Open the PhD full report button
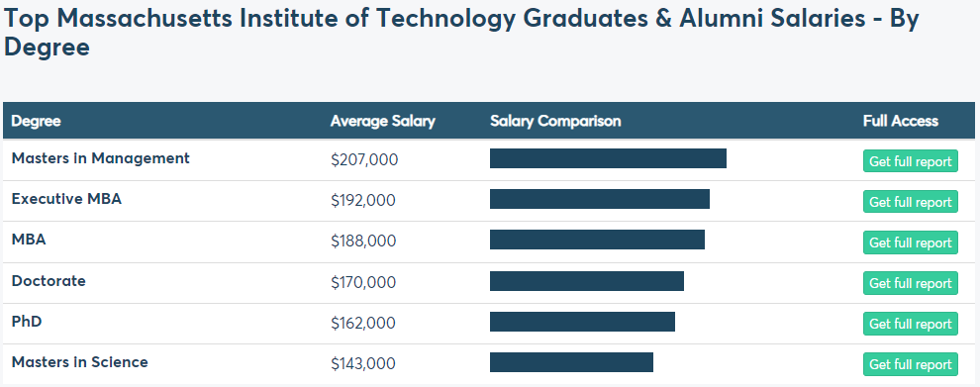The height and width of the screenshot is (387, 980). tap(910, 324)
